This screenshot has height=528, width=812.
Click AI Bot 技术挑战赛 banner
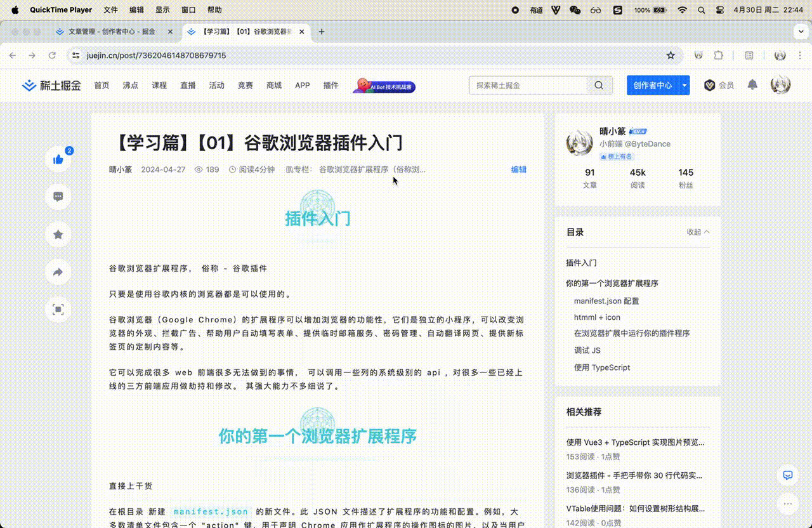click(x=384, y=86)
